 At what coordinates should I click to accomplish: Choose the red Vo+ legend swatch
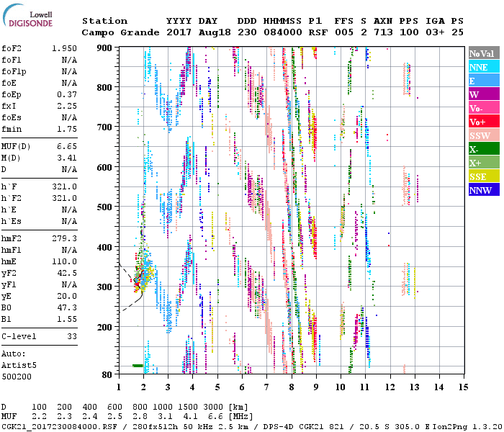(483, 122)
